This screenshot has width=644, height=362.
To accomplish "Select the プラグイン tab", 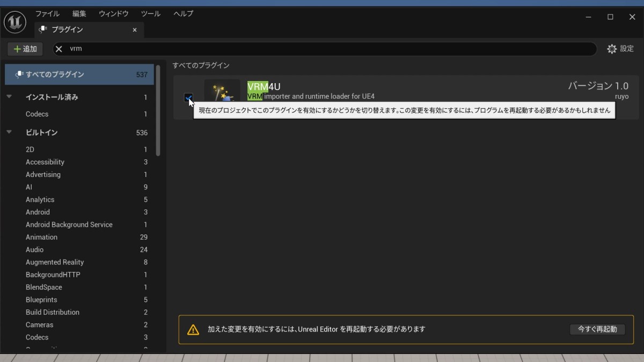I will tap(89, 30).
